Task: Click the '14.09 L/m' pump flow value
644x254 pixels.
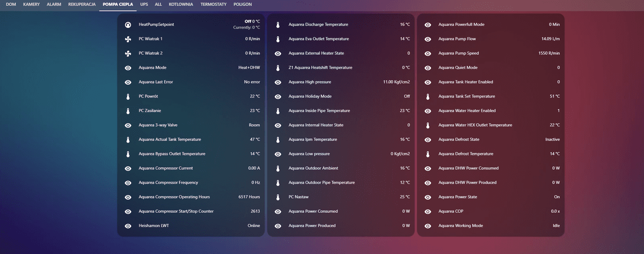Action: tap(551, 39)
